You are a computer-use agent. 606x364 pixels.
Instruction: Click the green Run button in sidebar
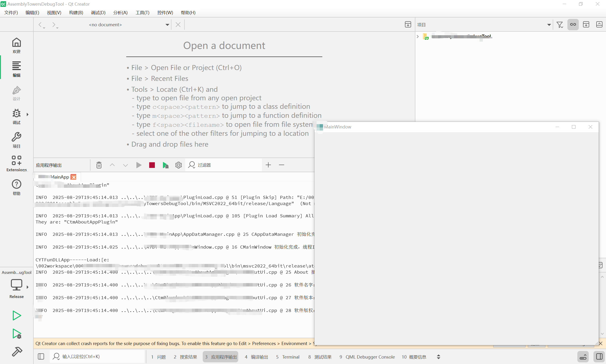[x=16, y=316]
